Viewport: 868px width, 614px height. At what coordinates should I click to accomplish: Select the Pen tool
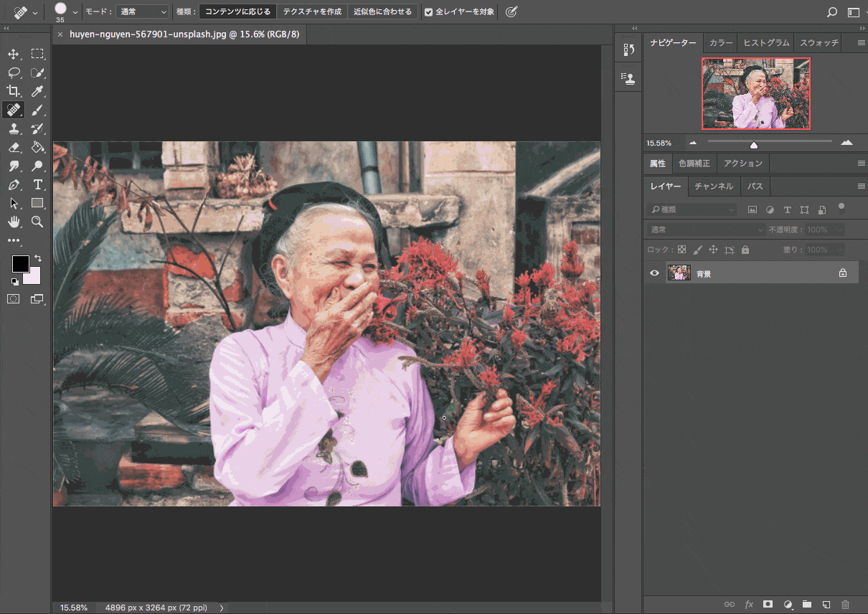click(14, 184)
